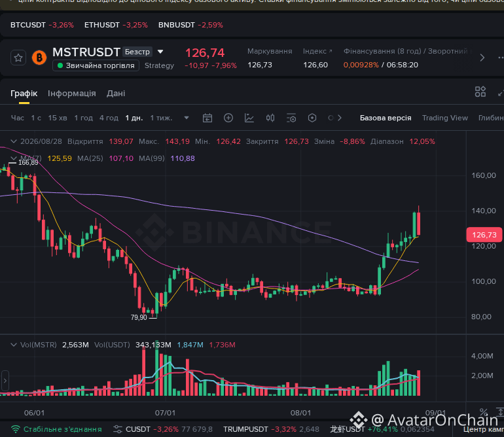Image resolution: width=504 pixels, height=437 pixels.
Task: Collapse the MA indicator legend chevron
Action: (x=14, y=158)
